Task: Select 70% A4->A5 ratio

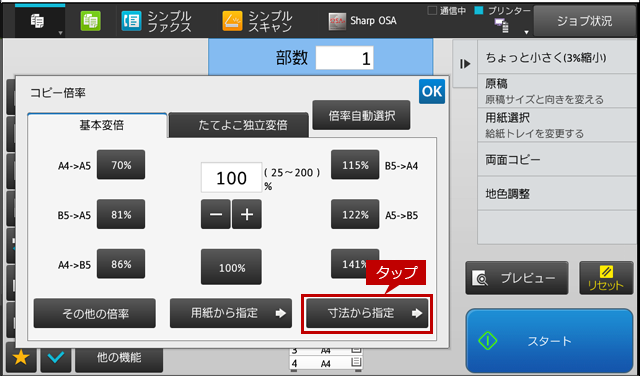Action: coord(121,165)
